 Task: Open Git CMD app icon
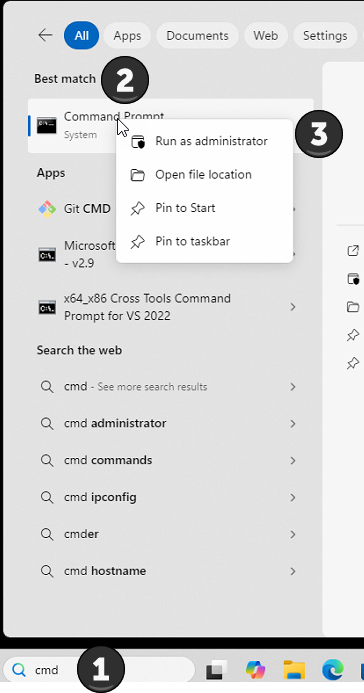pyautogui.click(x=47, y=209)
